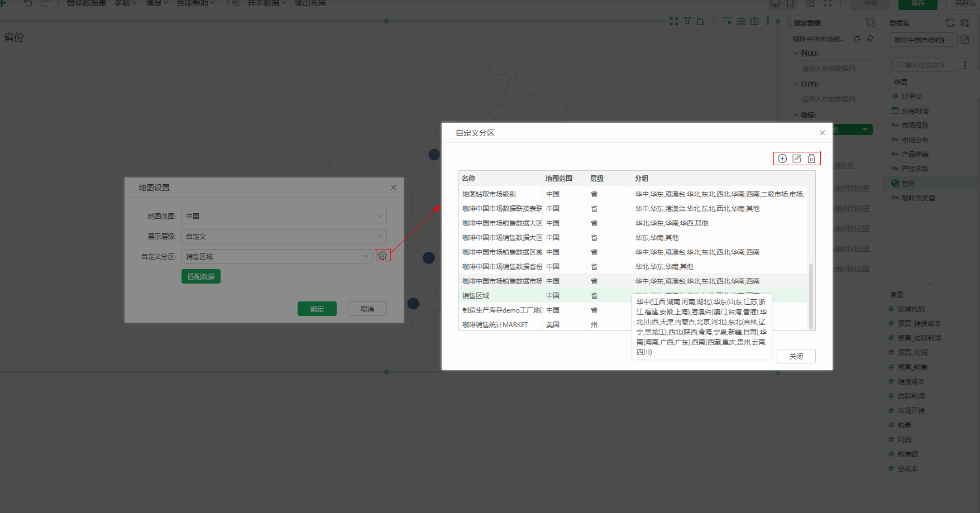Select the 制造生产库存demo工厂地 row
Image resolution: width=980 pixels, height=513 pixels.
pos(633,310)
